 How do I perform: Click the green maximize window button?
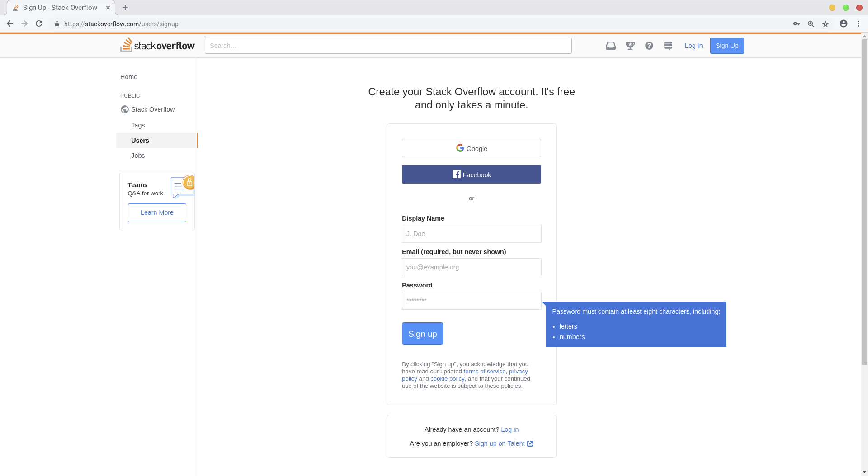pyautogui.click(x=846, y=8)
